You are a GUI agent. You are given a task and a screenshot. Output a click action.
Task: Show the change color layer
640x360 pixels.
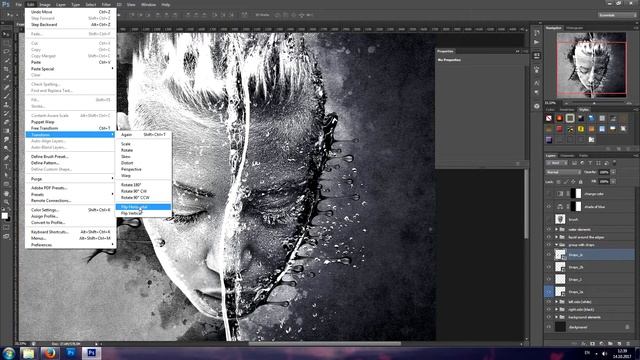549,193
